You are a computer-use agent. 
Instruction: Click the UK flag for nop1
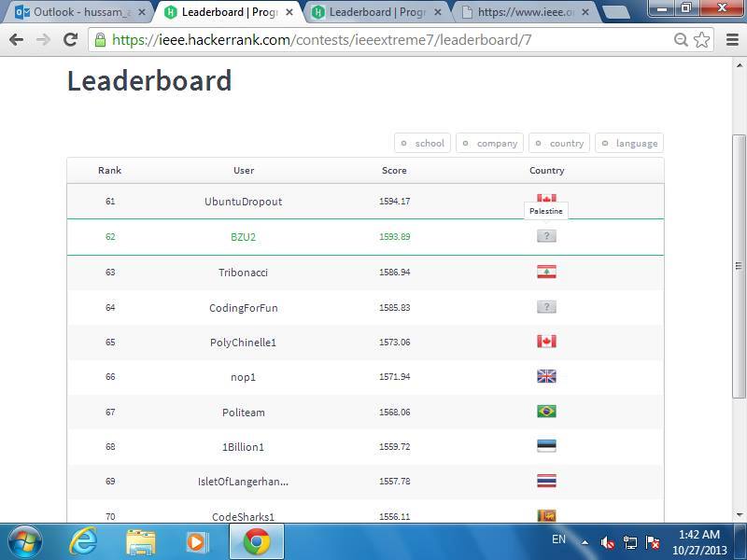pyautogui.click(x=546, y=376)
